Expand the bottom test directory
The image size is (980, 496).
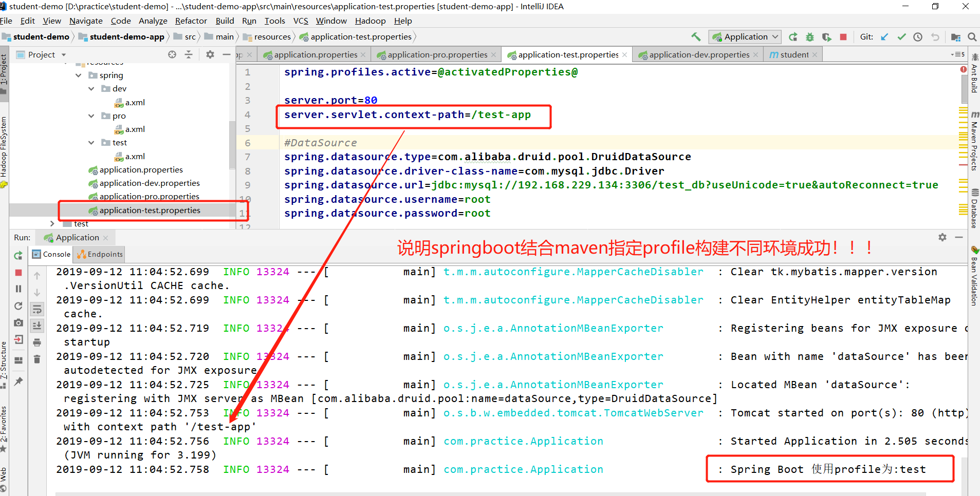pyautogui.click(x=52, y=224)
